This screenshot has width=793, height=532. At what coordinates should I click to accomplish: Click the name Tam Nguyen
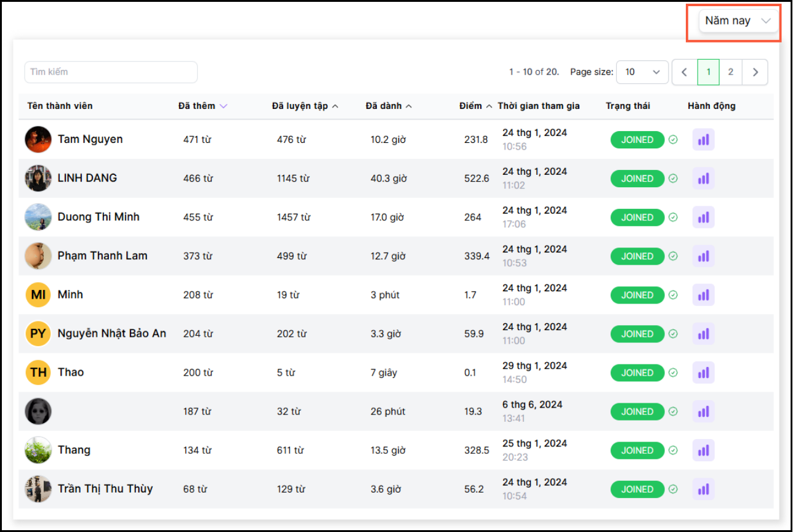90,139
